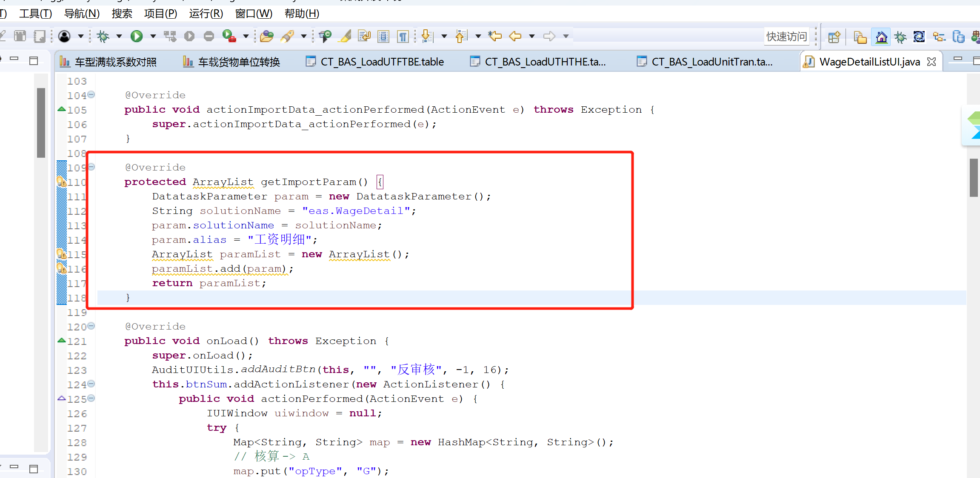
Task: Open the 运行(R) menu
Action: click(x=206, y=14)
